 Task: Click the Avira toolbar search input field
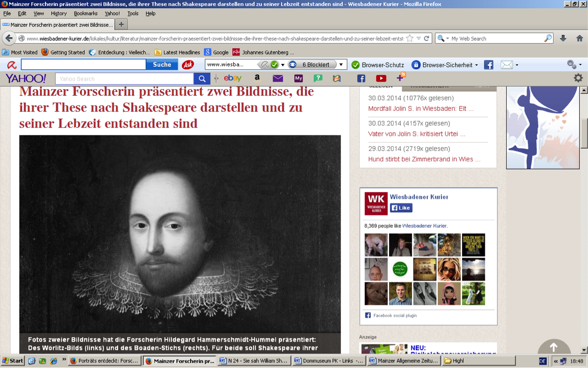point(83,64)
